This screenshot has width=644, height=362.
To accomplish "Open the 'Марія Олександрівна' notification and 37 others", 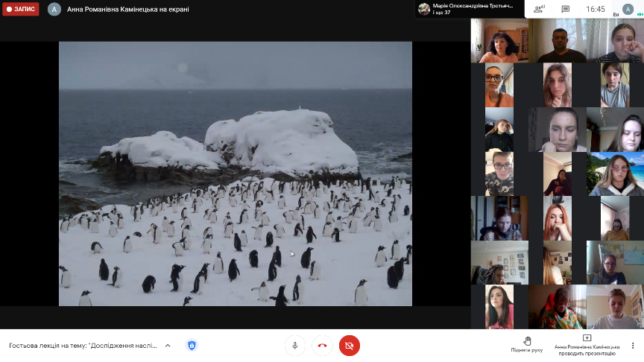I will 468,9.
